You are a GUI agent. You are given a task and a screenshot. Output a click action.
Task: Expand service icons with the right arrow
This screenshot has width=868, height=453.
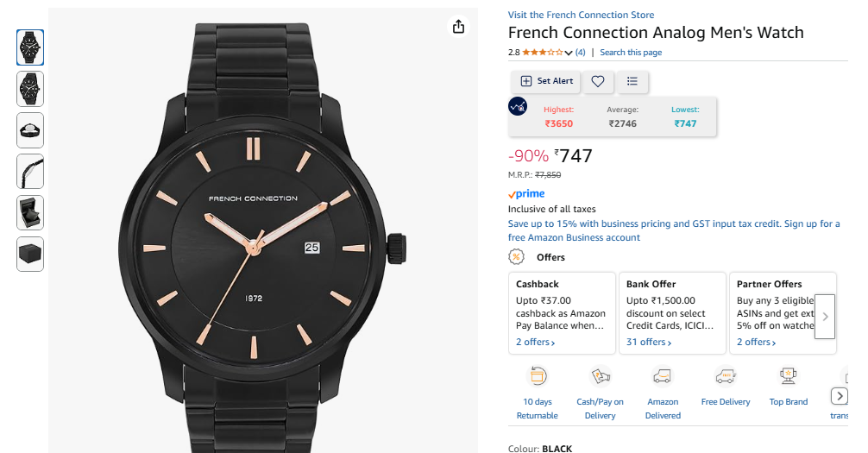(839, 396)
